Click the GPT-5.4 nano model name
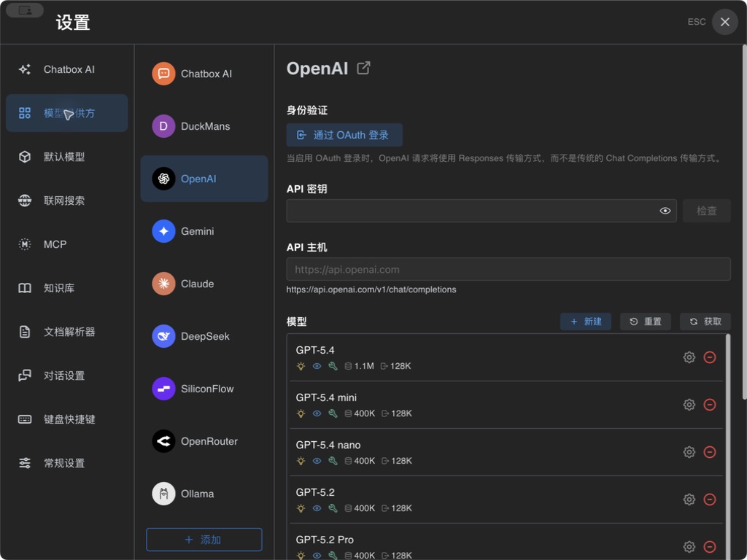747x560 pixels. (x=328, y=445)
